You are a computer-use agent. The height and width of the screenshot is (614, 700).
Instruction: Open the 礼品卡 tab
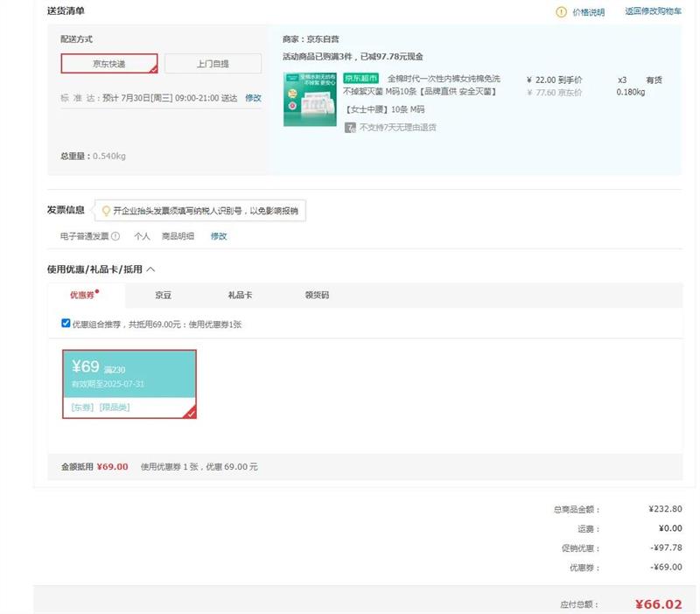[x=240, y=296]
